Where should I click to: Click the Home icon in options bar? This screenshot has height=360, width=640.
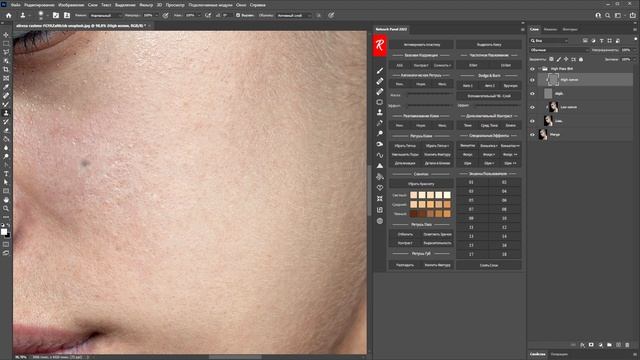click(x=9, y=15)
